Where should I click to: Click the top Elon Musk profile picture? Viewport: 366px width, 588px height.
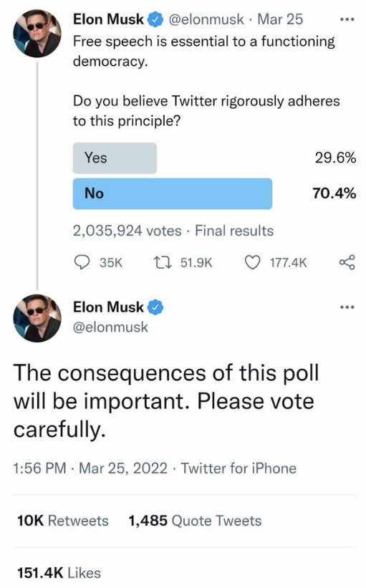(x=37, y=33)
